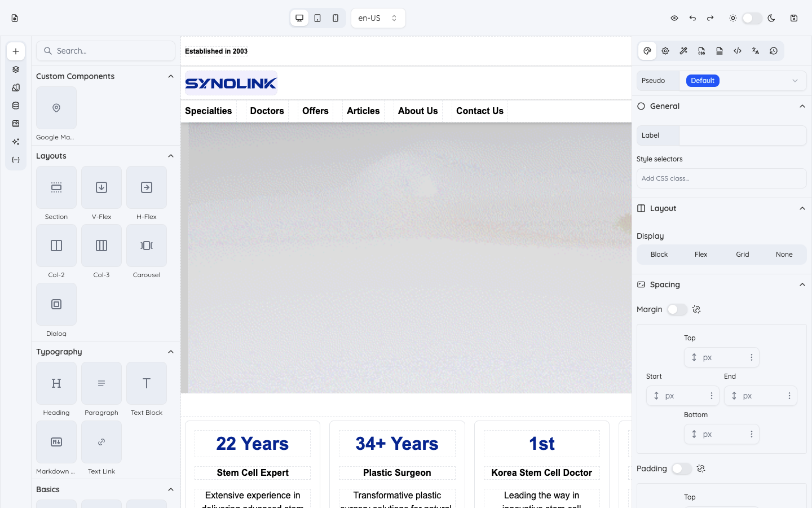
Task: Click the Label input field
Action: click(x=743, y=135)
